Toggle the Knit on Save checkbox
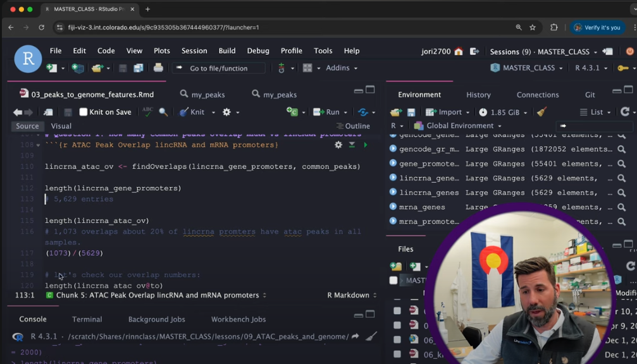Screen dimensions: 637x364 click(x=83, y=112)
